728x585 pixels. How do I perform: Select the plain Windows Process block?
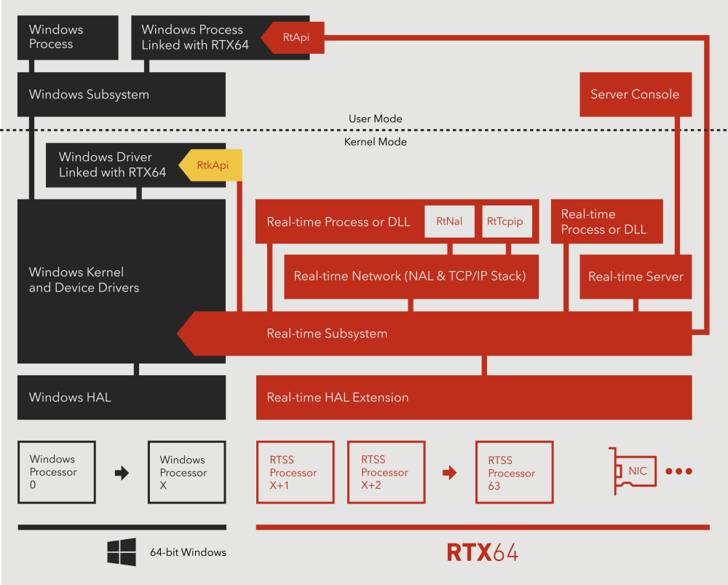(68, 38)
